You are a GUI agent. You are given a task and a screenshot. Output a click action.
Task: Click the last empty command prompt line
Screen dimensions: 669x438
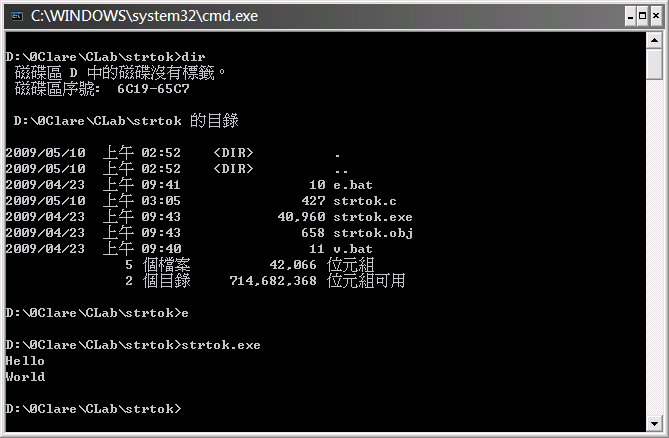click(x=93, y=409)
